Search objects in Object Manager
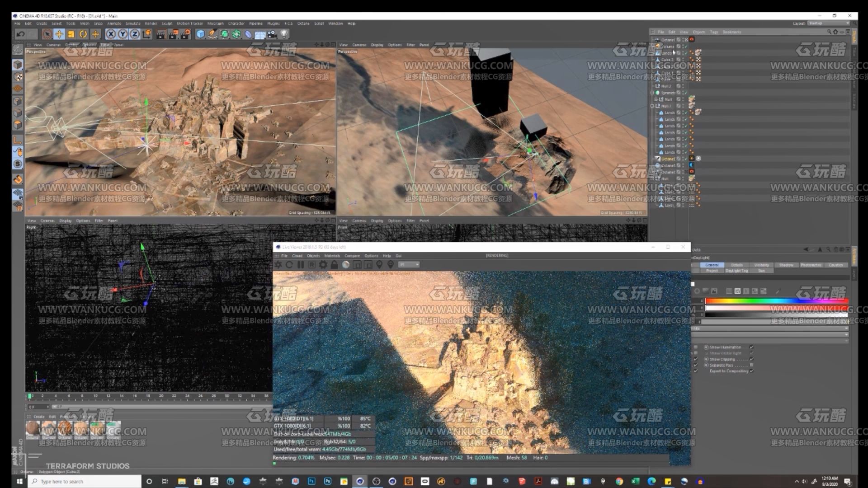Image resolution: width=868 pixels, height=488 pixels. click(x=829, y=32)
